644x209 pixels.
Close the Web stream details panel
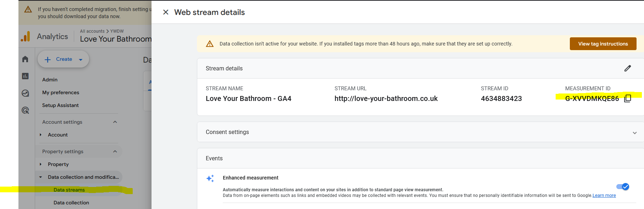(x=165, y=12)
